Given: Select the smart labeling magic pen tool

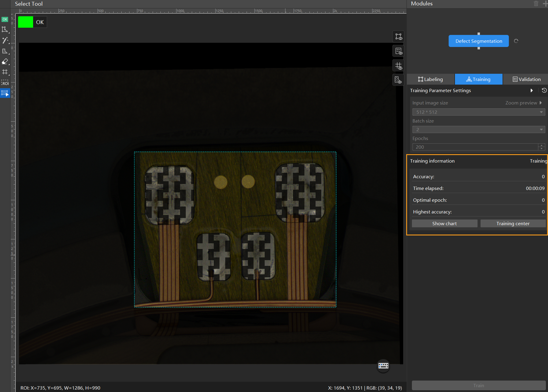Looking at the screenshot, I should point(5,40).
